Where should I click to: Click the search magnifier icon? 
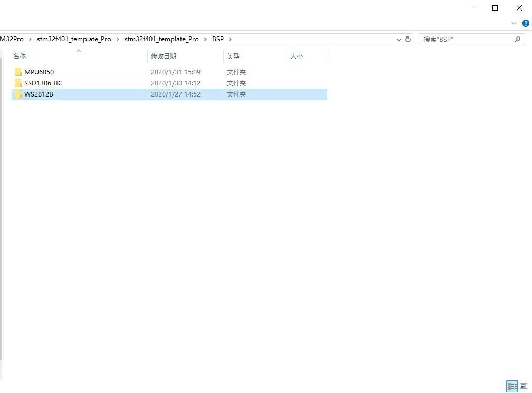pyautogui.click(x=517, y=40)
